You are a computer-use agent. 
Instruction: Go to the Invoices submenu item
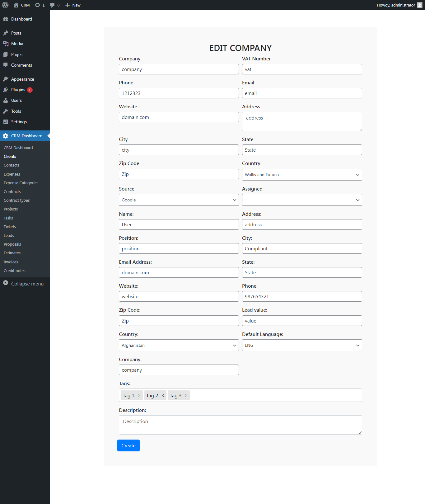click(11, 262)
